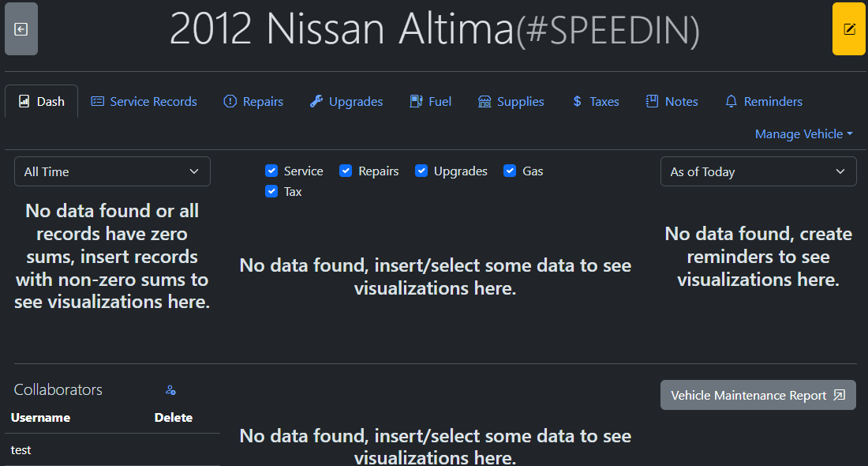Uncheck the Tax checkbox

[x=271, y=191]
